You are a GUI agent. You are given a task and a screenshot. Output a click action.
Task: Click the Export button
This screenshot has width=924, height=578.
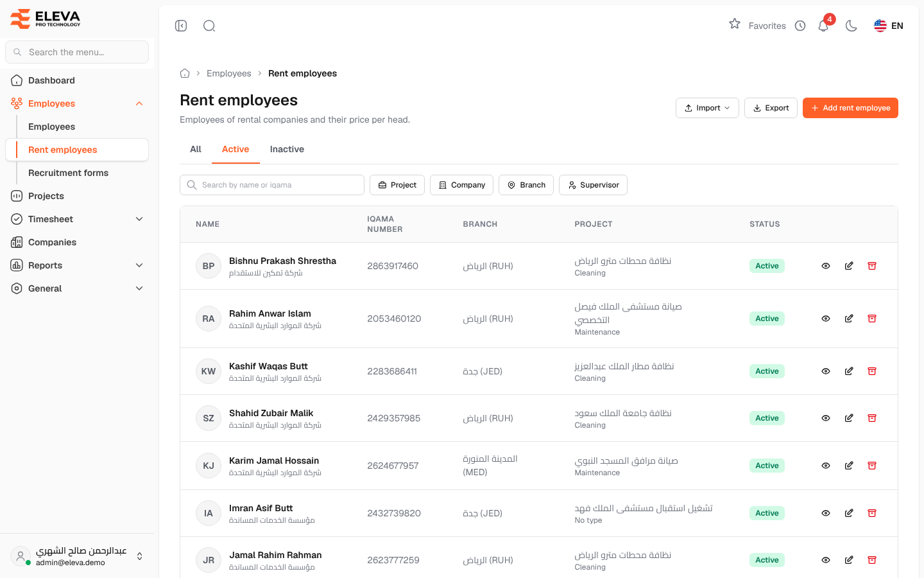click(x=771, y=108)
